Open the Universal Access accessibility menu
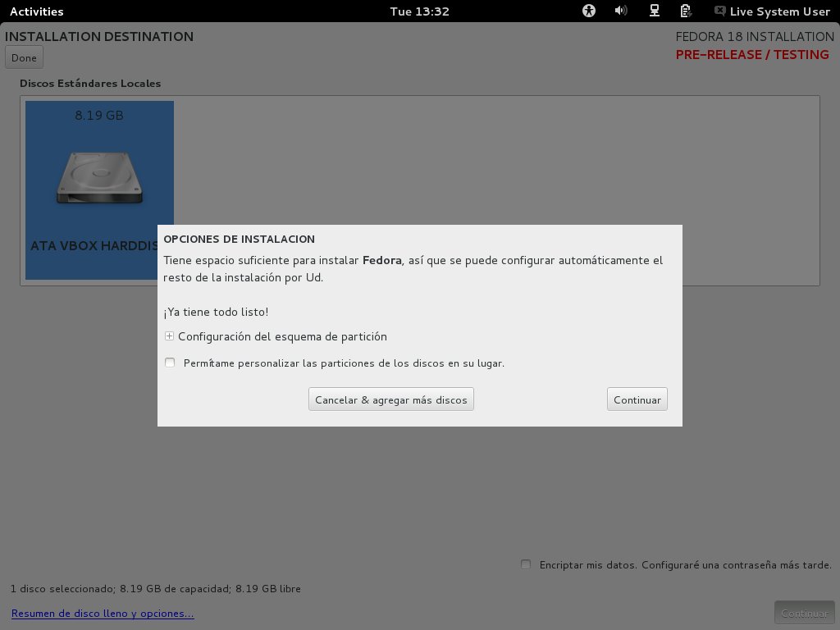 tap(589, 11)
